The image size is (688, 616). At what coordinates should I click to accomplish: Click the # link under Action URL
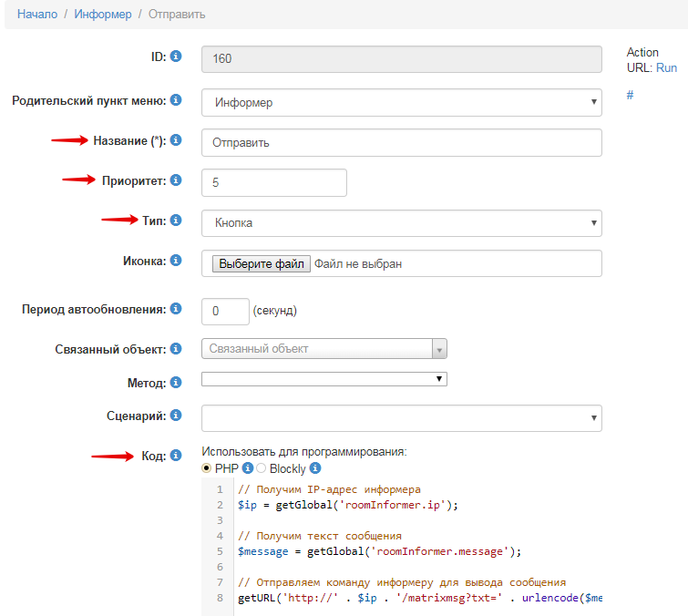630,95
